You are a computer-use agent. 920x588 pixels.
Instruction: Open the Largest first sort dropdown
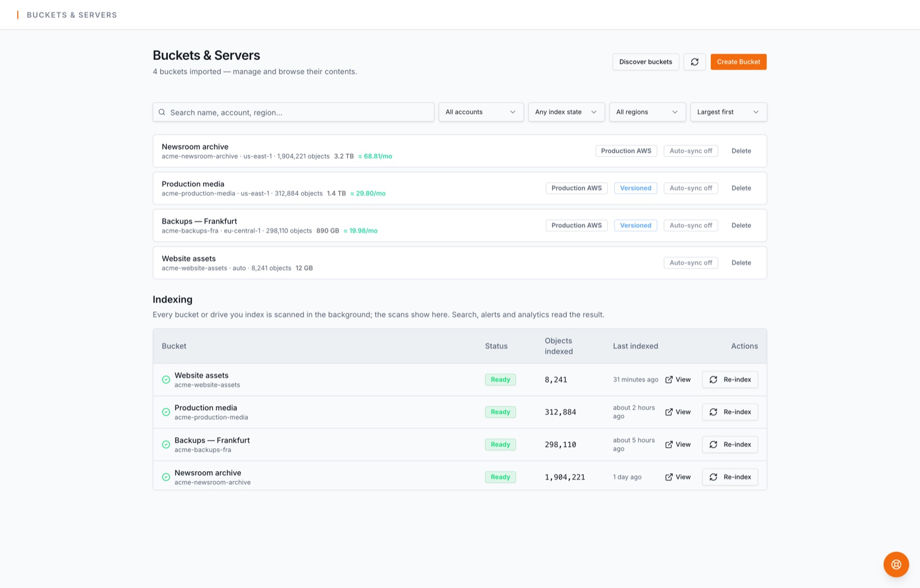pos(729,112)
